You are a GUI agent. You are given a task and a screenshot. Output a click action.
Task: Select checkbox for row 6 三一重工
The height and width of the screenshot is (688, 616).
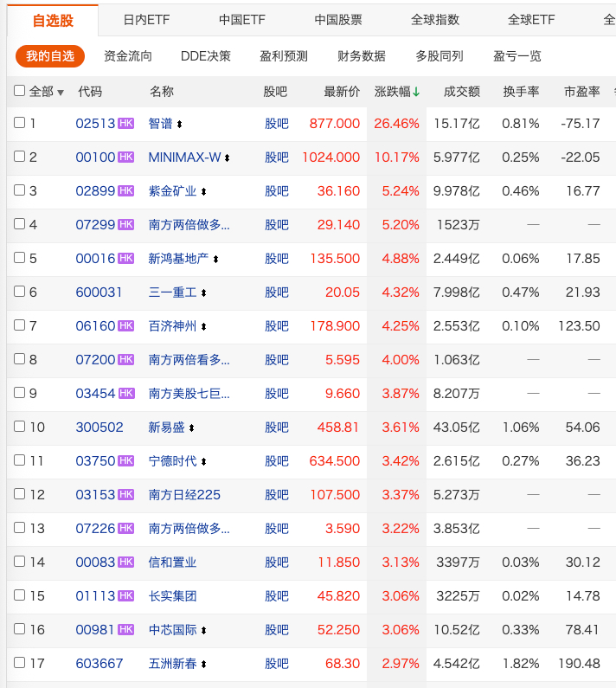coord(19,292)
